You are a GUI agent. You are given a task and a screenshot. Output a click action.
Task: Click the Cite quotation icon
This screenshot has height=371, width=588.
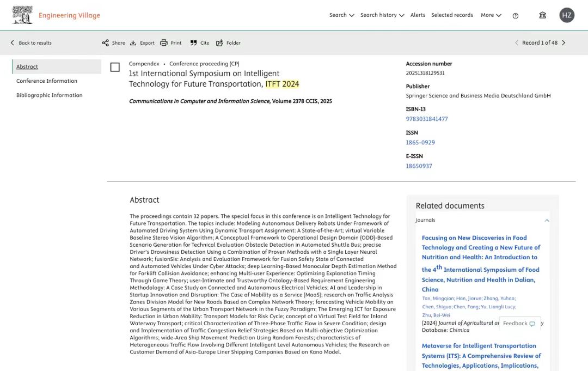[193, 42]
